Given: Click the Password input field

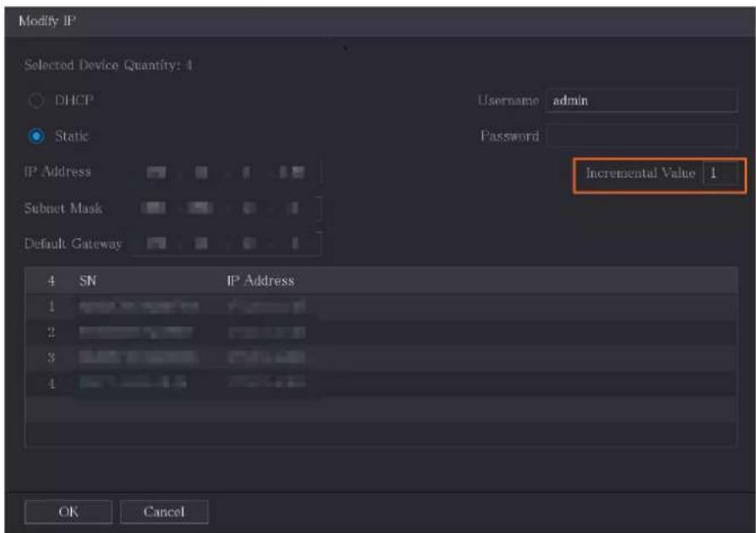Looking at the screenshot, I should 641,136.
